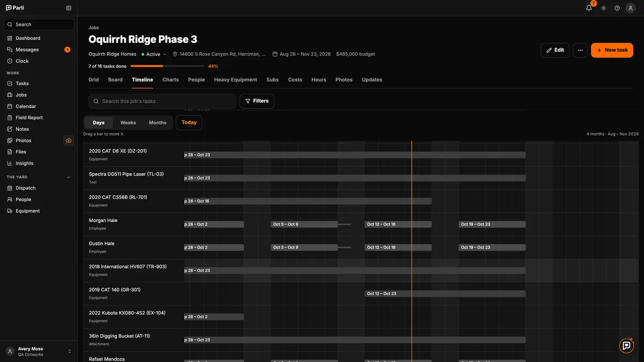The height and width of the screenshot is (362, 644).
Task: Select Dustin Hale Oct 19 – Oct 23 bar
Action: point(492,247)
